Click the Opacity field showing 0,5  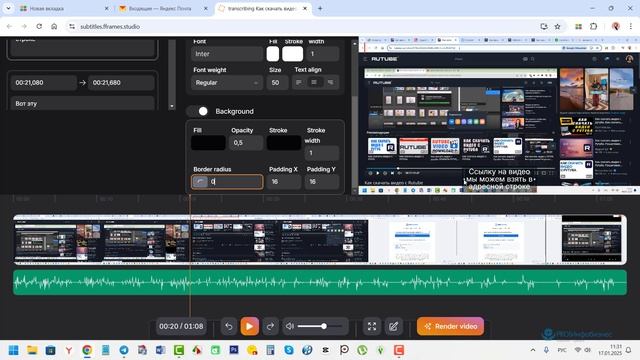[x=246, y=143]
